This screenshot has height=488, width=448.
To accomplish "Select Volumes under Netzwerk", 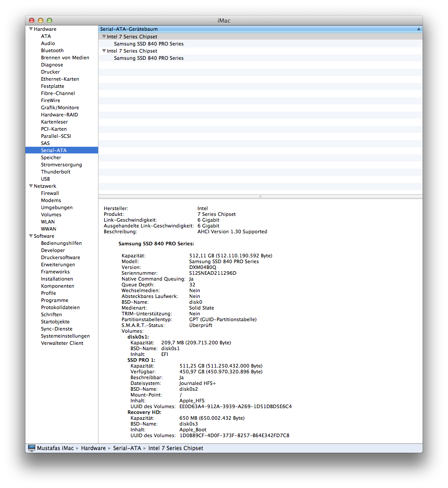I will (x=51, y=215).
